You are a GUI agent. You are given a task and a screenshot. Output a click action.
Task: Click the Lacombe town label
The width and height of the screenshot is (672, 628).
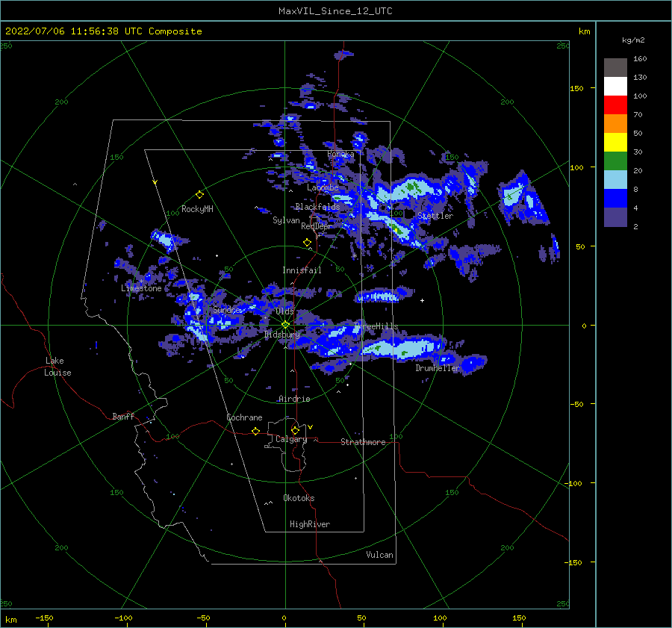323,187
